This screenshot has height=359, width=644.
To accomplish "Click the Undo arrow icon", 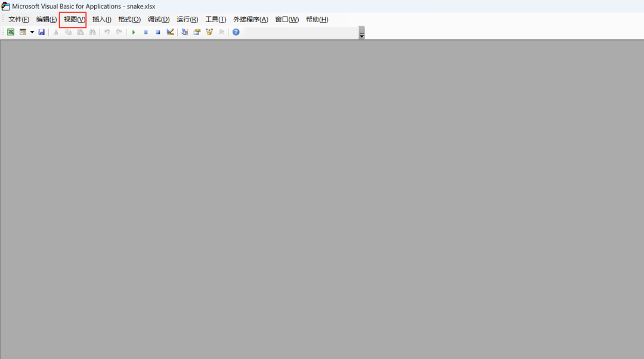I will pyautogui.click(x=107, y=32).
